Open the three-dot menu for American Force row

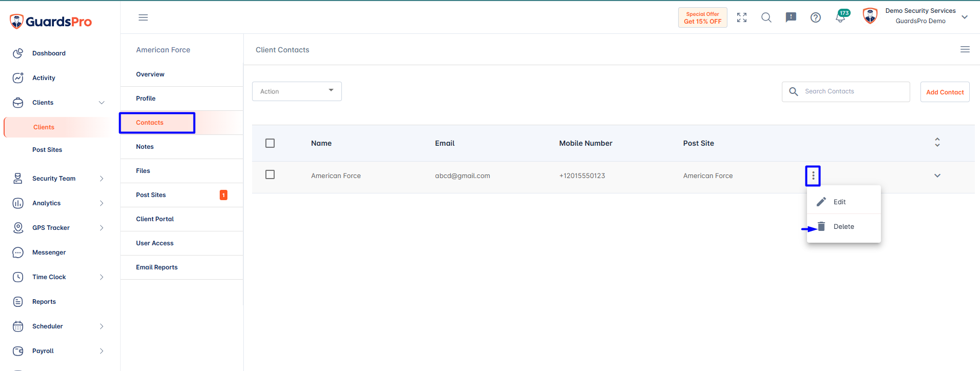click(813, 176)
